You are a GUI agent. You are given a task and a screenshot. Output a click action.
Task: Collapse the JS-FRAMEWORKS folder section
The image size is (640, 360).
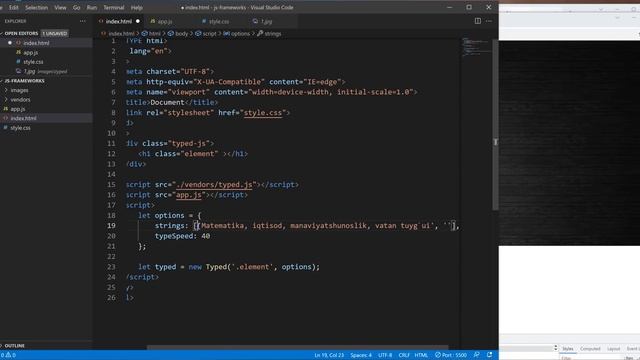[x=24, y=81]
